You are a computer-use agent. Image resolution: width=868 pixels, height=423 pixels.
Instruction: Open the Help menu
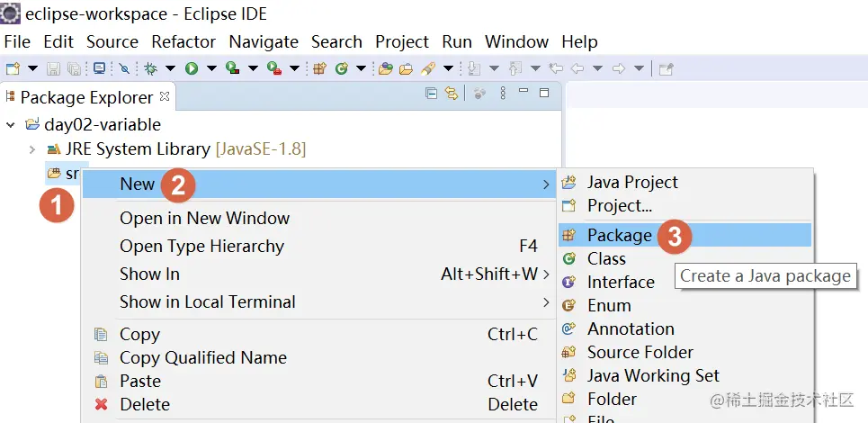579,41
